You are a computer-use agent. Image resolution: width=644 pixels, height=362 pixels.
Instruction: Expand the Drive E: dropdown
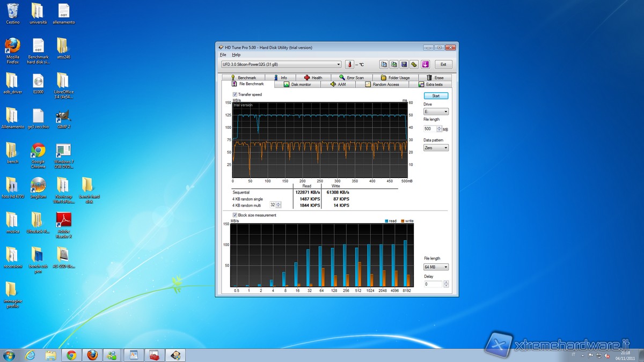click(436, 112)
